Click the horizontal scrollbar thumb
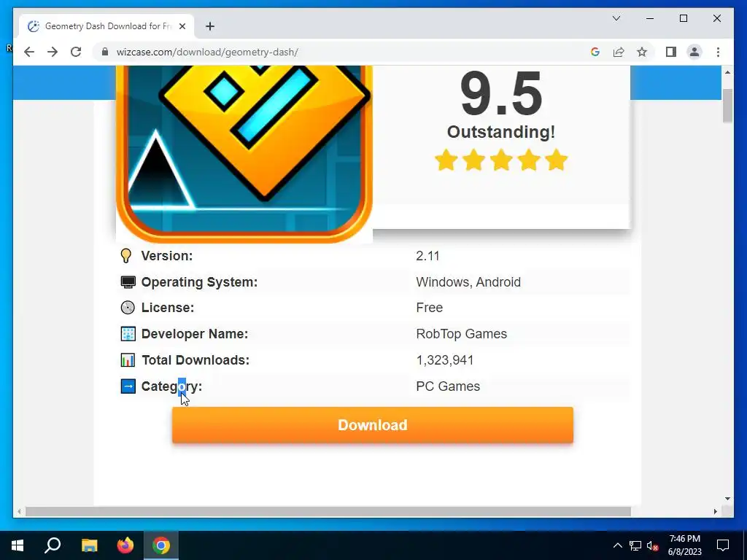The height and width of the screenshot is (560, 747). click(x=328, y=511)
